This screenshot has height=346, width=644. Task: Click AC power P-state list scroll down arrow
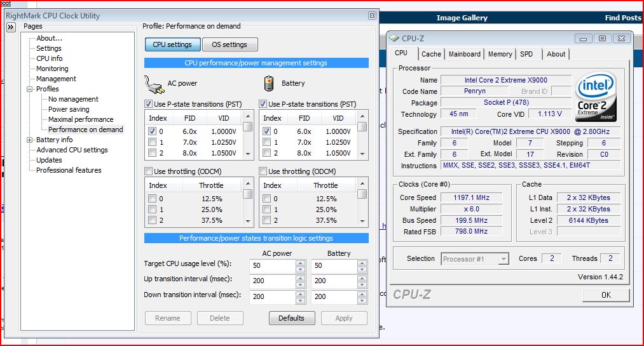248,154
